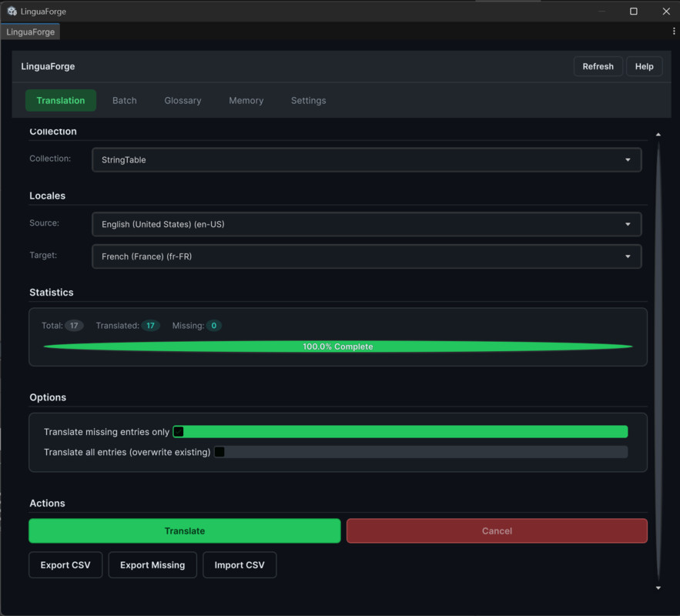Open the Target French locale dropdown
Viewport: 680px width, 616px height.
[x=366, y=256]
